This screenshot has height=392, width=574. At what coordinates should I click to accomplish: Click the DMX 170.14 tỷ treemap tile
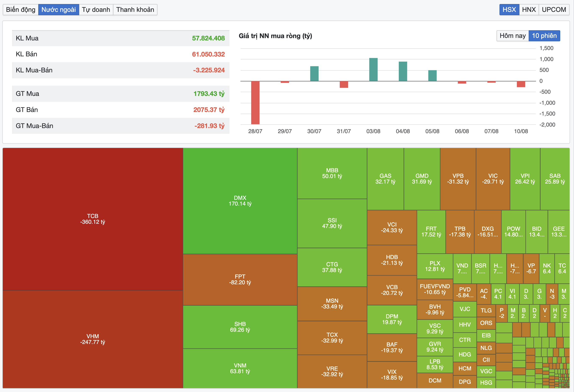coord(240,201)
